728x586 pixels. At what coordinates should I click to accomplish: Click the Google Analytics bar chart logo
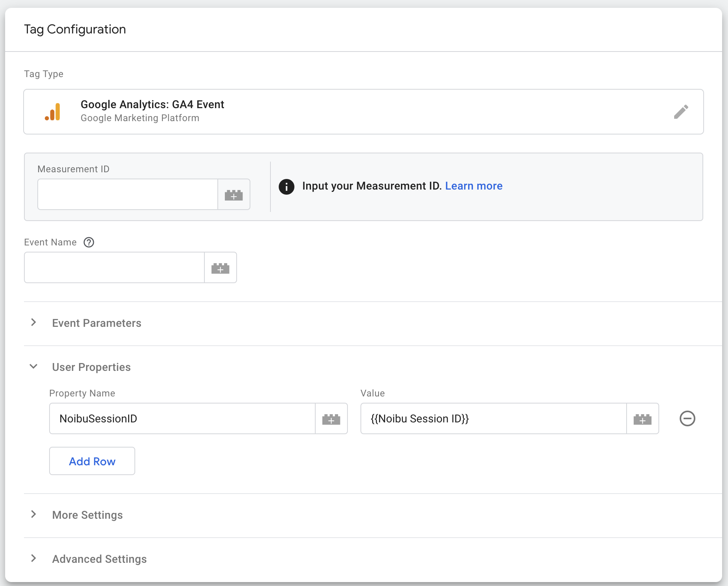[53, 112]
